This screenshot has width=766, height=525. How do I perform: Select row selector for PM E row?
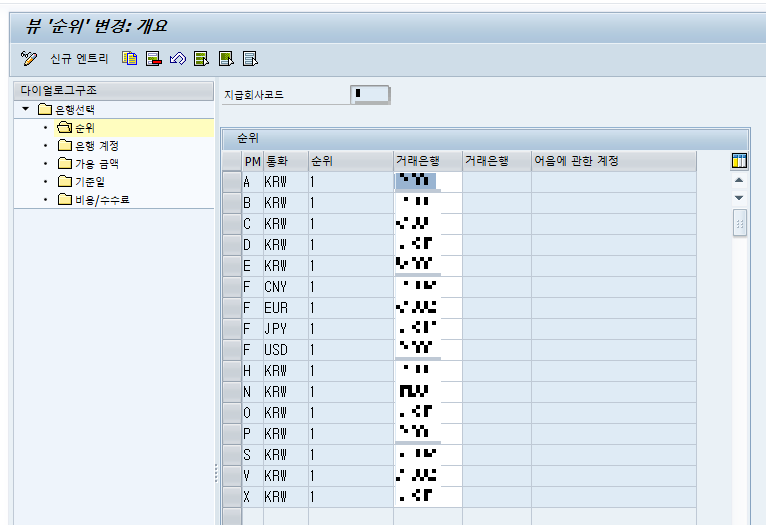pyautogui.click(x=232, y=266)
